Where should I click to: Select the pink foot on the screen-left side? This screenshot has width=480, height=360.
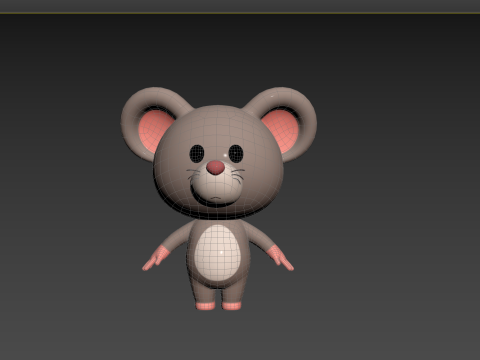tap(205, 306)
